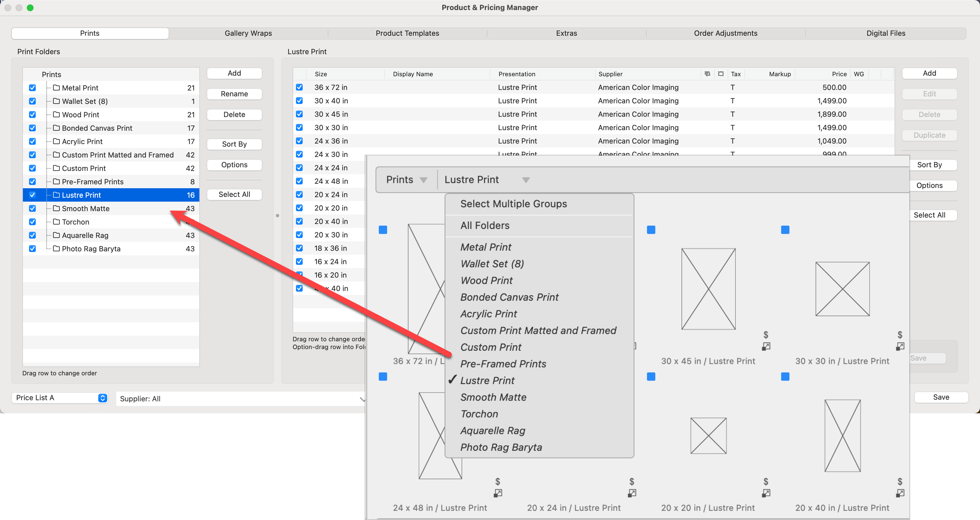Uncheck the Wood Print folder checkbox
This screenshot has width=980, height=520.
click(32, 115)
